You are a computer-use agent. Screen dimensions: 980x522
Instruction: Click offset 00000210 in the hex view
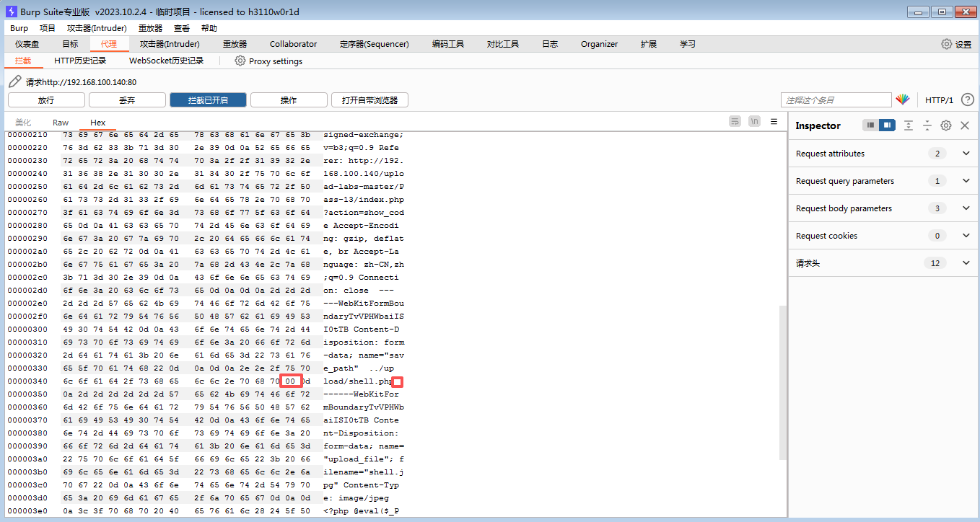pos(27,135)
